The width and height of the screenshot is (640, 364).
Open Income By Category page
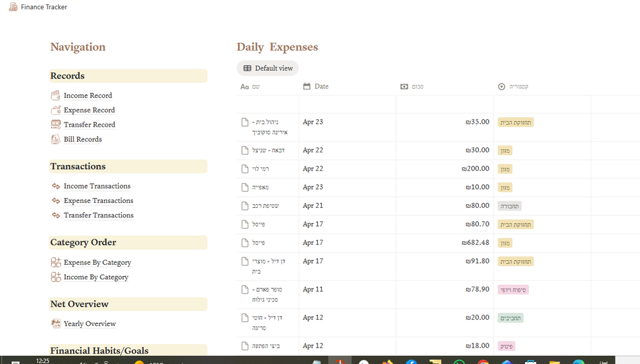point(96,277)
